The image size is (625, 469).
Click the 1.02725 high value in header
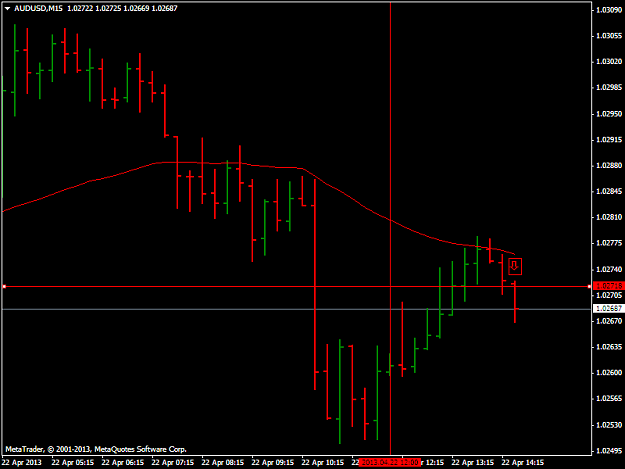(108, 8)
